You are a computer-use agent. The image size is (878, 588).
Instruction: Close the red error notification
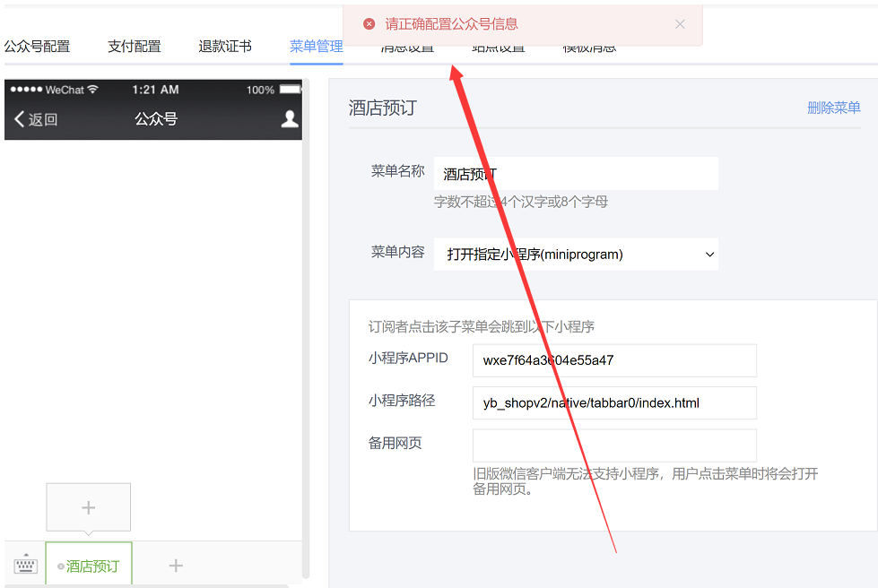coord(680,24)
